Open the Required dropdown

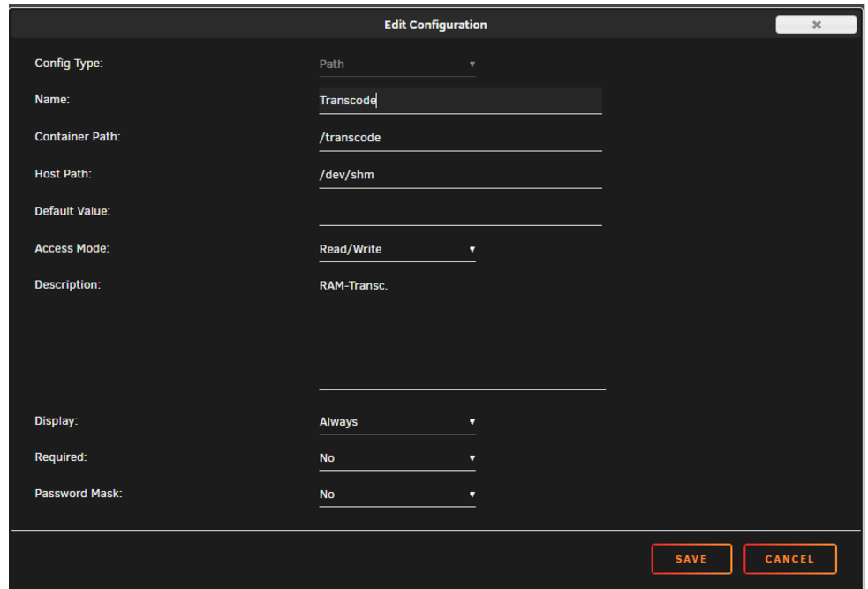pyautogui.click(x=396, y=458)
